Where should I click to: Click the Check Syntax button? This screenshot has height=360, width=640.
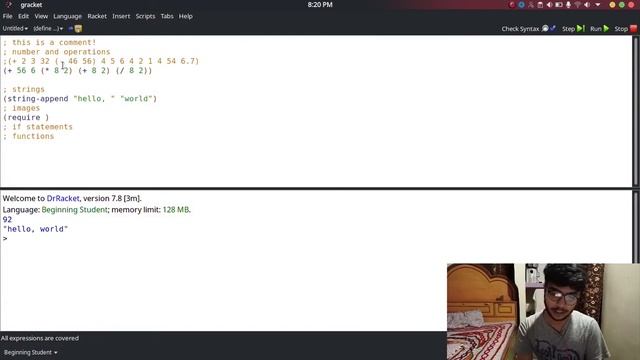click(528, 29)
